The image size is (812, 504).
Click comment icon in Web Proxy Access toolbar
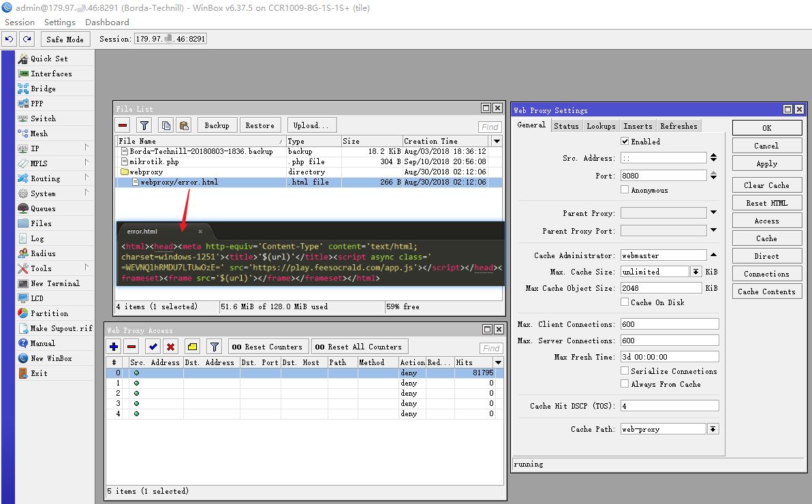point(192,347)
